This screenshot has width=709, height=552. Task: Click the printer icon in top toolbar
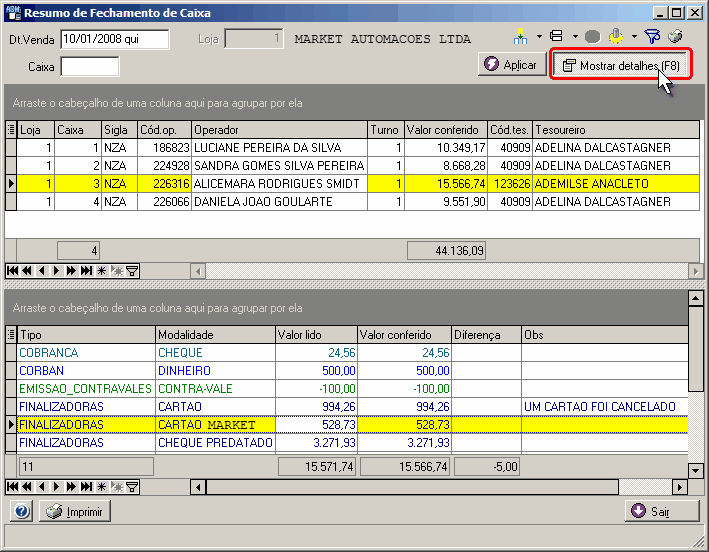pyautogui.click(x=676, y=36)
